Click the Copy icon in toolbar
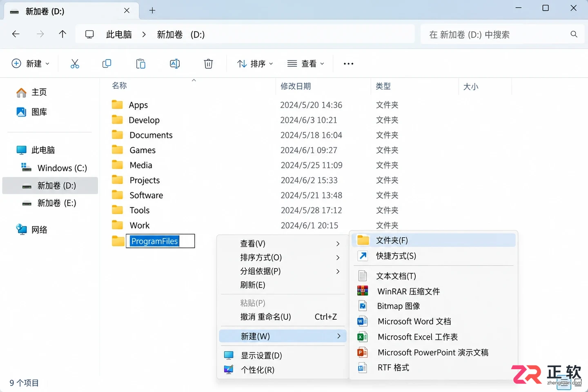The width and height of the screenshot is (588, 392). click(107, 64)
